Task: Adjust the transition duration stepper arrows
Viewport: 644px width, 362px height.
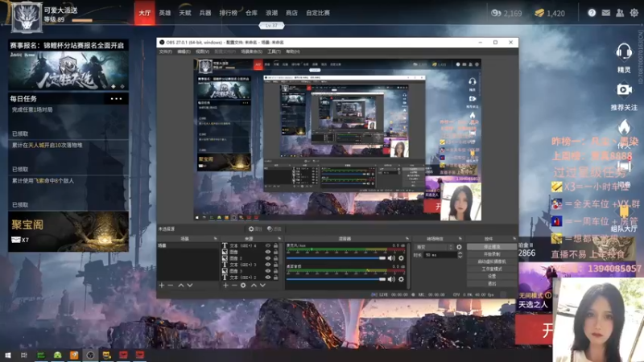Action: [x=460, y=255]
